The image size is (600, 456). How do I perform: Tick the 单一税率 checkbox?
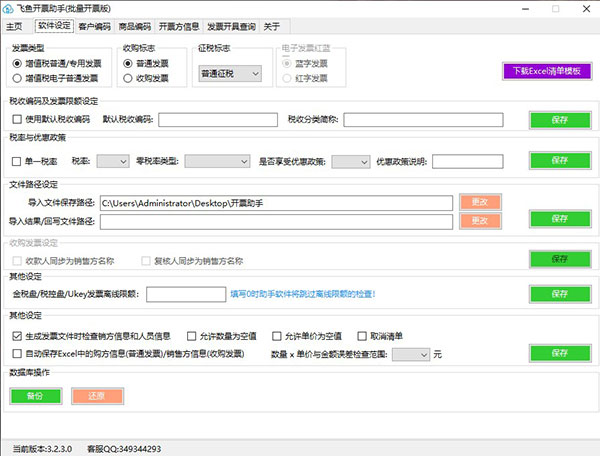[16, 160]
